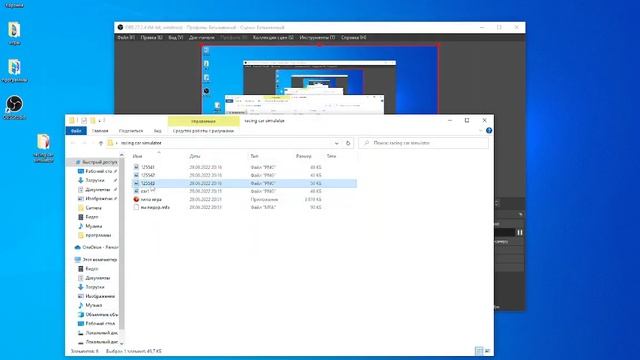Switch to large icons view in status bar

(x=487, y=351)
